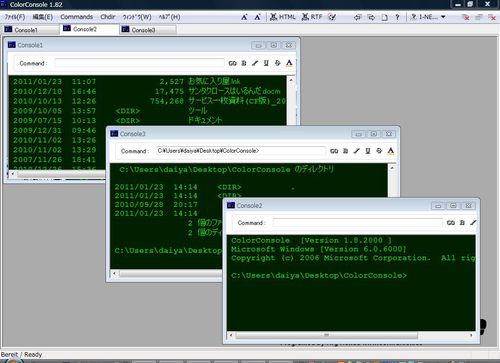Toggle italic in Console3 window
Image resolution: width=500 pixels, height=363 pixels.
pyautogui.click(x=357, y=151)
